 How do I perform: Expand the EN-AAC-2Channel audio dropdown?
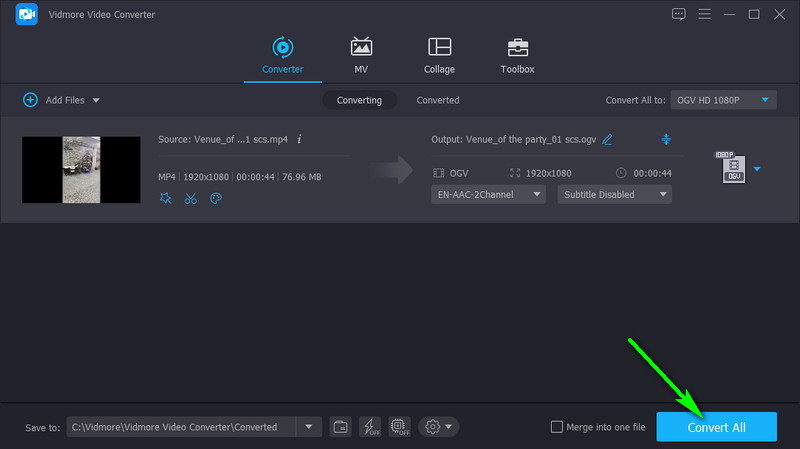click(488, 194)
